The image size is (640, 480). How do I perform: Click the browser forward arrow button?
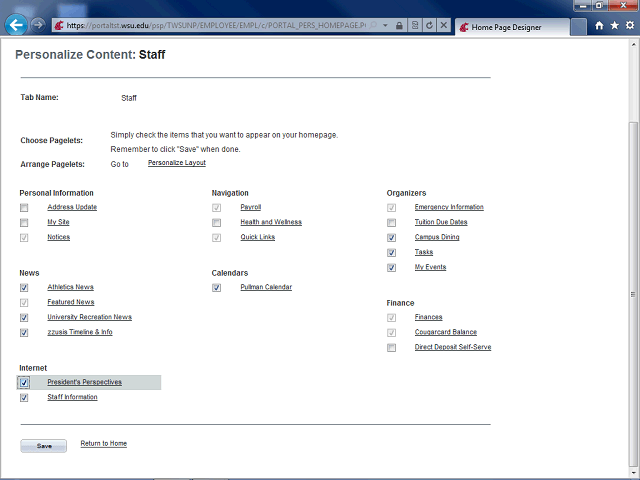[x=39, y=24]
